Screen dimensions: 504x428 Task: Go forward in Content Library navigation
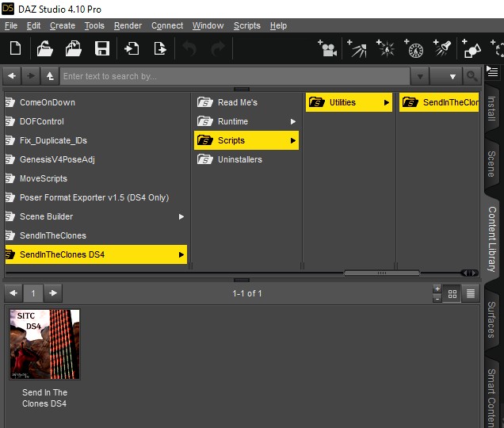31,76
